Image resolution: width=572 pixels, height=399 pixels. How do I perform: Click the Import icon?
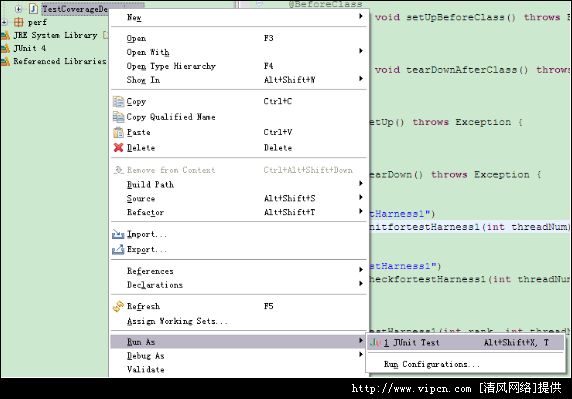pos(118,234)
